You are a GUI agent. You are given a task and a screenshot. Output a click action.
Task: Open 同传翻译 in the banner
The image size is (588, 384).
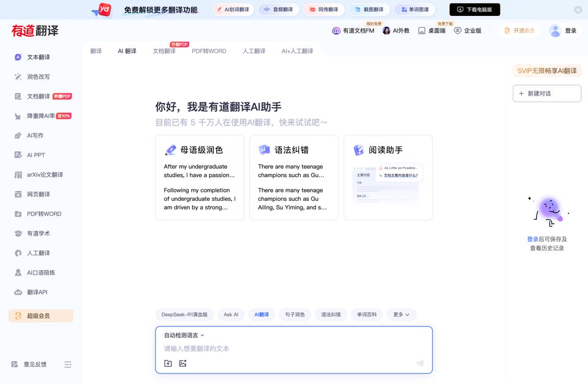(x=324, y=10)
